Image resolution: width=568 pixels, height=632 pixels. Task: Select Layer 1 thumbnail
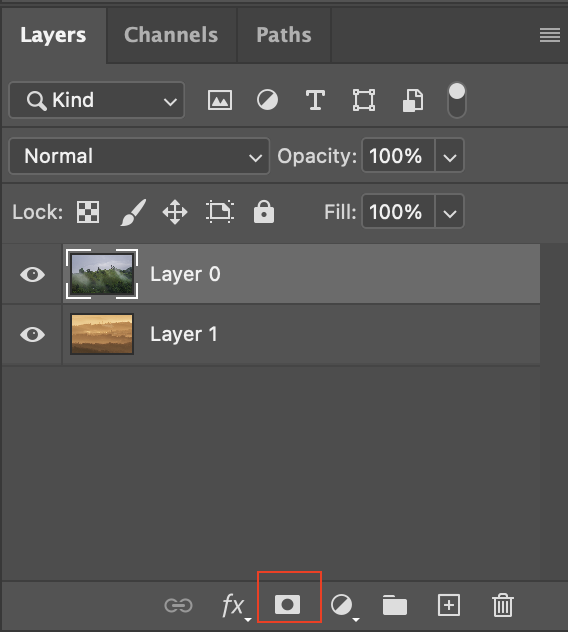102,334
